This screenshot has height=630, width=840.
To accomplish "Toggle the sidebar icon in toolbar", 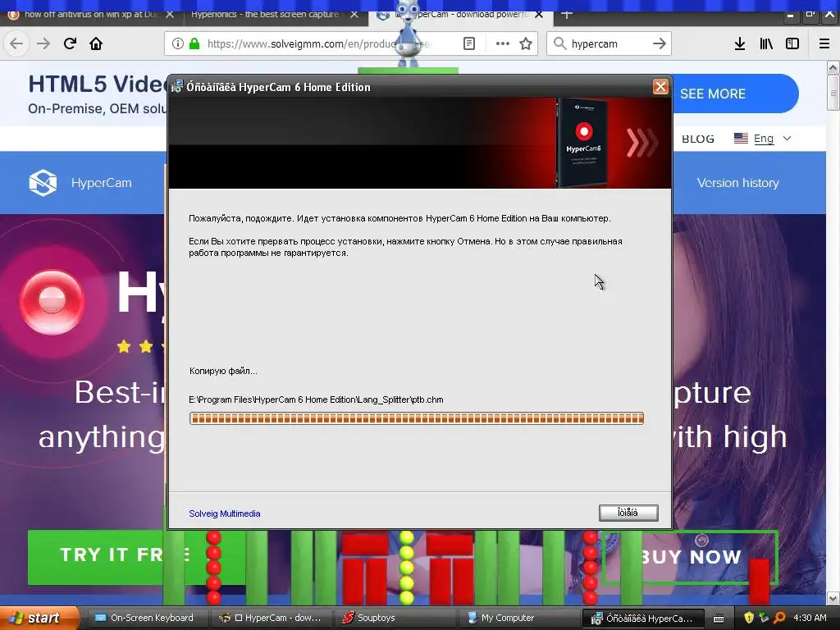I will (x=792, y=43).
